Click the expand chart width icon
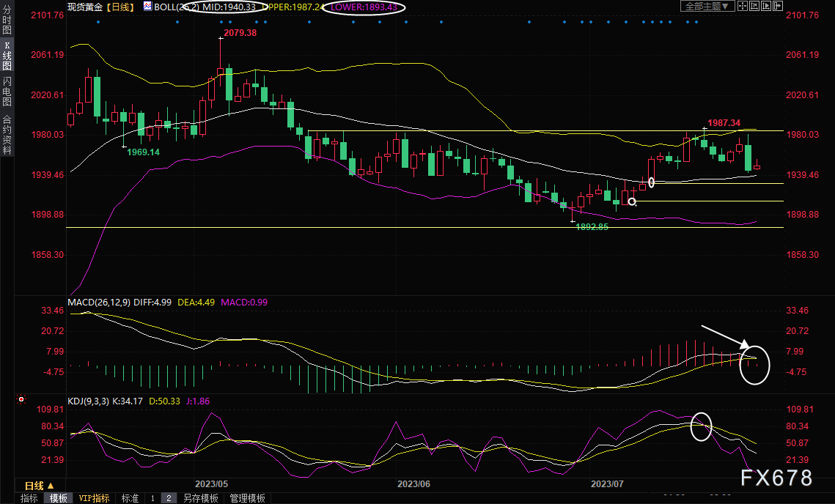 point(778,7)
